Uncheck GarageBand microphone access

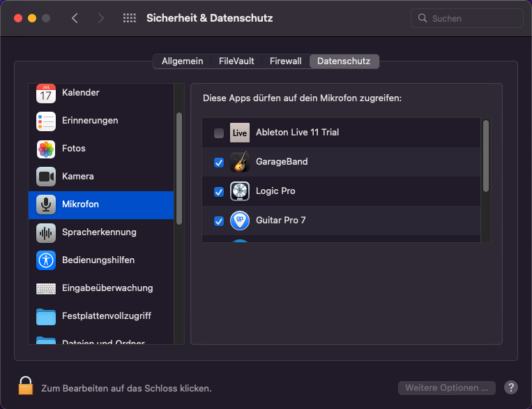pyautogui.click(x=219, y=163)
